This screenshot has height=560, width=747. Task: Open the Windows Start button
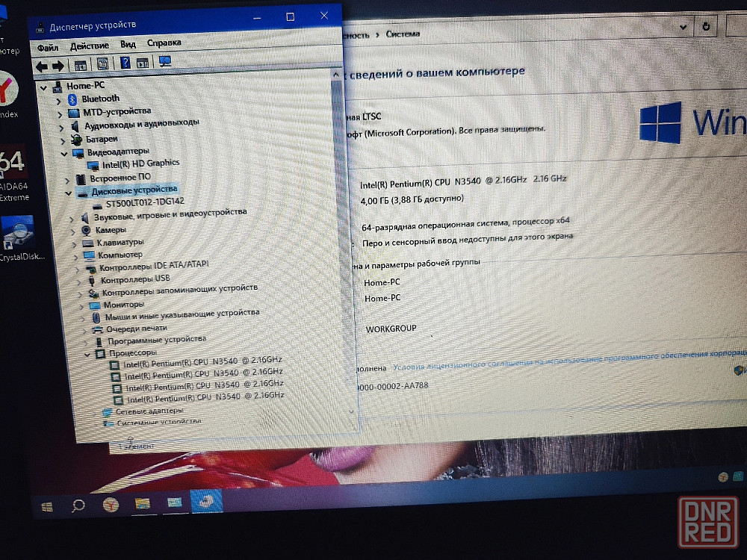[x=47, y=507]
